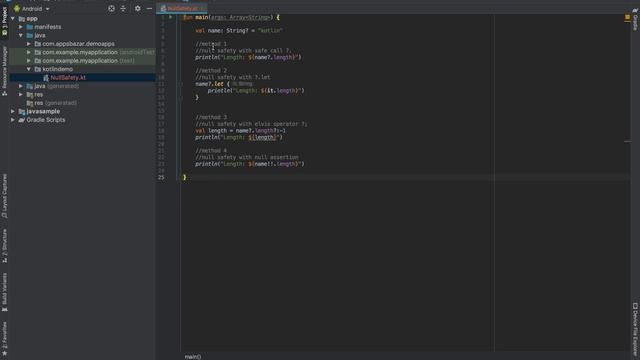Open the Structure tool window tab
Viewport: 640px width, 360px height.
4,245
